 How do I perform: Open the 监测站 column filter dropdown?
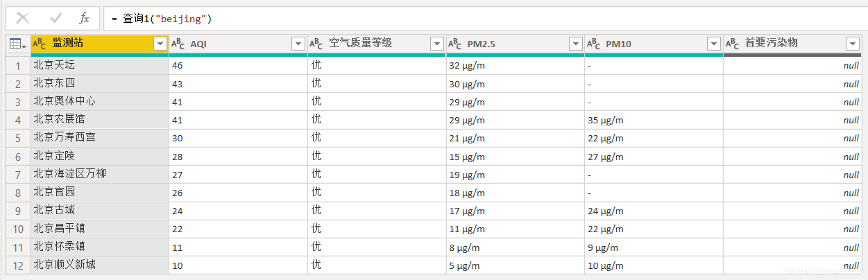pyautogui.click(x=160, y=44)
